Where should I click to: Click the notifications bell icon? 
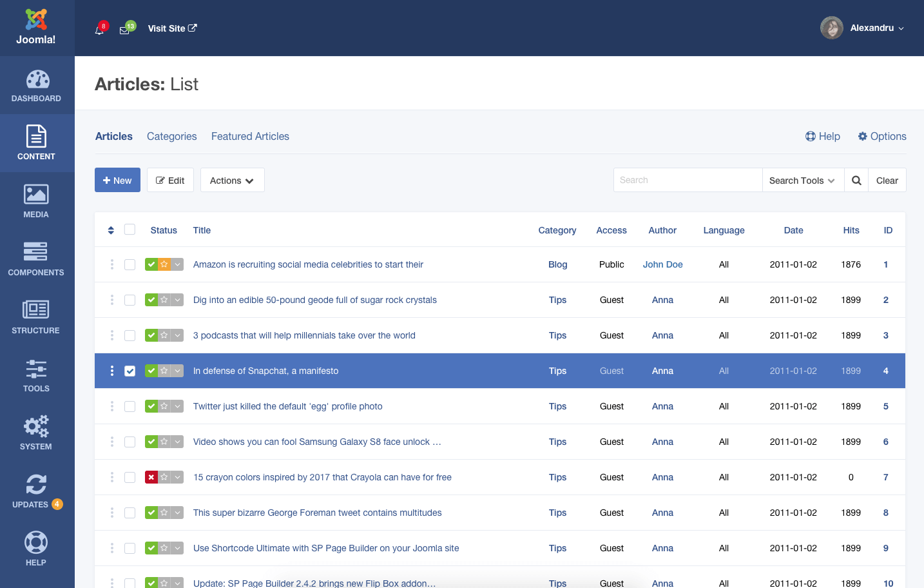coord(99,30)
